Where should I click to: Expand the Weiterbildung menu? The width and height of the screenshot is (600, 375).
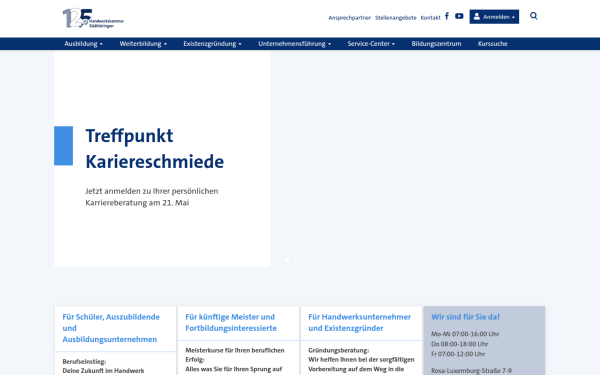pos(143,44)
